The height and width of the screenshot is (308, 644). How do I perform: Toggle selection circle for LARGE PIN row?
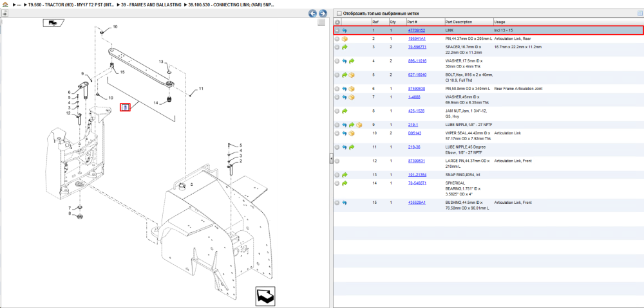coord(337,161)
